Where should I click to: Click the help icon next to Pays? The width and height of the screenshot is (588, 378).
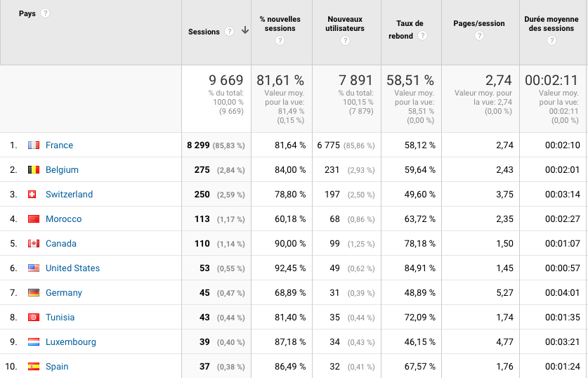45,13
